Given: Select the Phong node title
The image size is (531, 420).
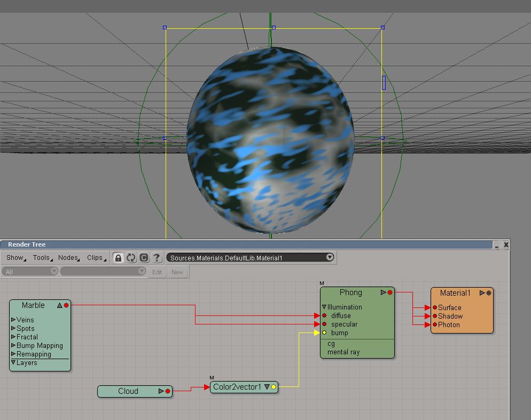Looking at the screenshot, I should coord(351,292).
